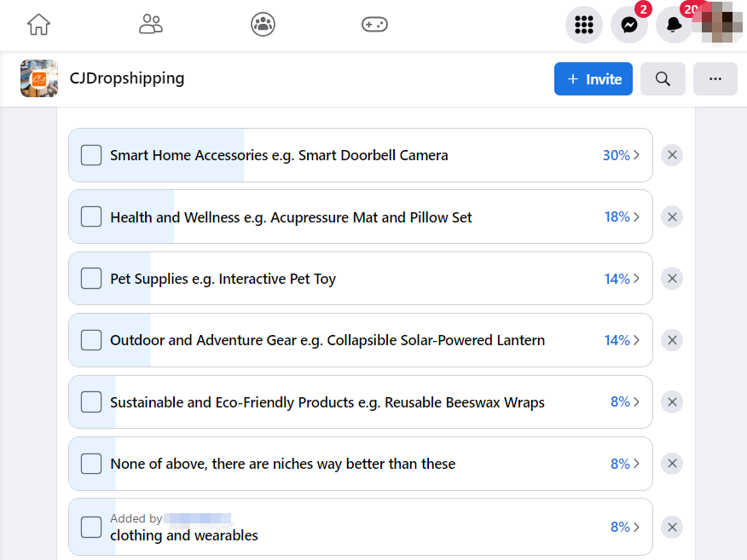Expand voters for Health and Wellness 18%
Image resolution: width=747 pixels, height=560 pixels.
click(x=622, y=216)
